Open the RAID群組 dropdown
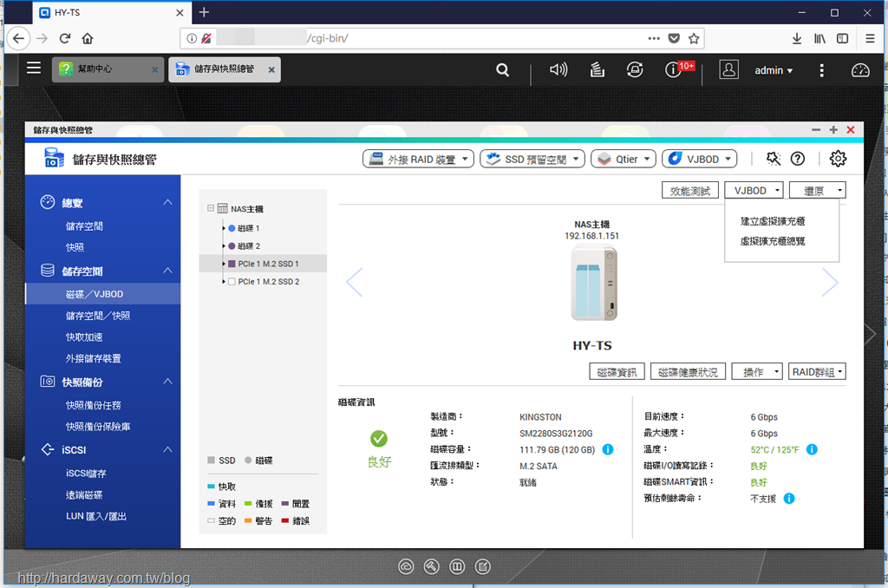The width and height of the screenshot is (888, 588). click(x=817, y=371)
